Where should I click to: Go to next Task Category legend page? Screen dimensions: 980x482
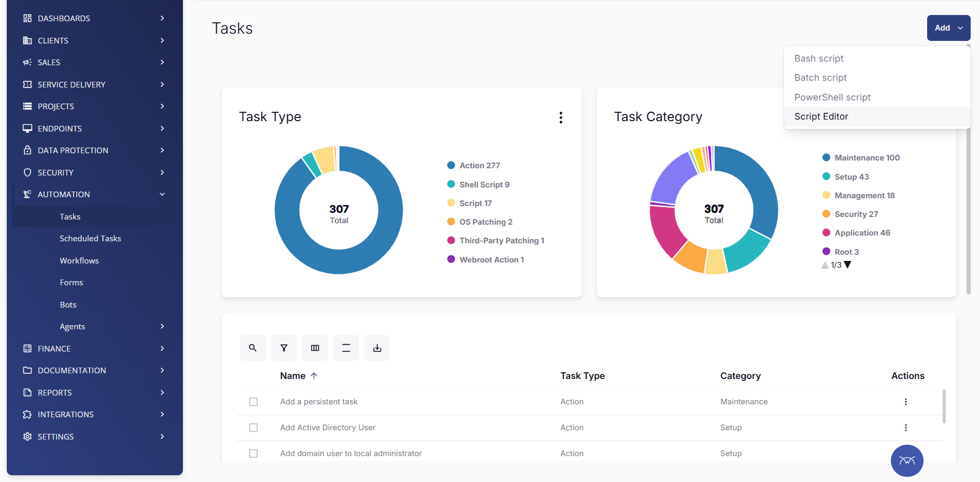848,265
